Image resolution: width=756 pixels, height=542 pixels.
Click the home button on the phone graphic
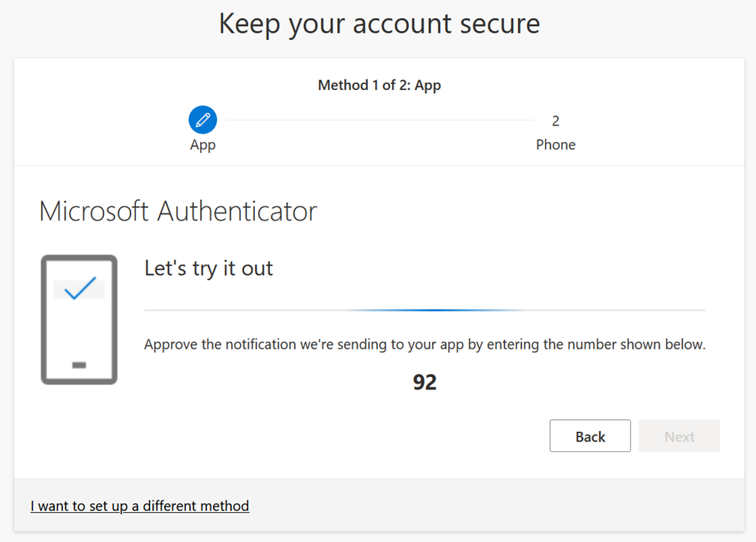click(79, 365)
